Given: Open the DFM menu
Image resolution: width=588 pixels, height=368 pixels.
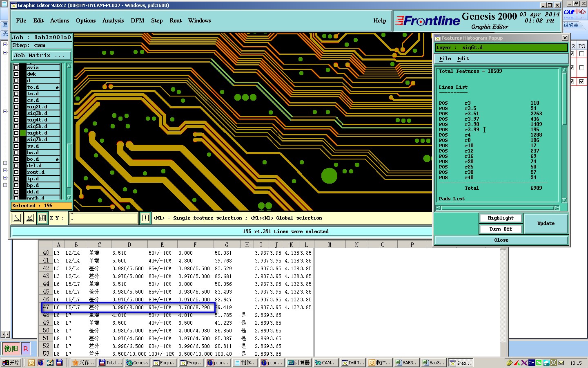Looking at the screenshot, I should click(x=137, y=21).
